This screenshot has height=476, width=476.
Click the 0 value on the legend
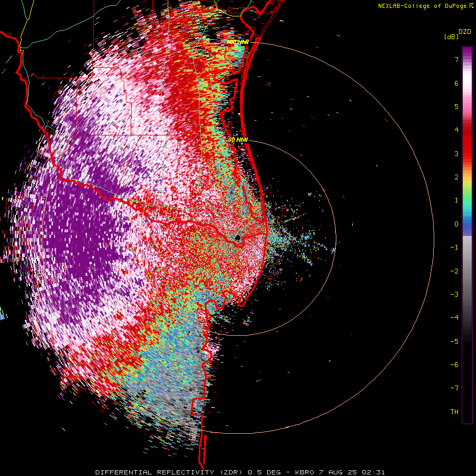(x=456, y=224)
